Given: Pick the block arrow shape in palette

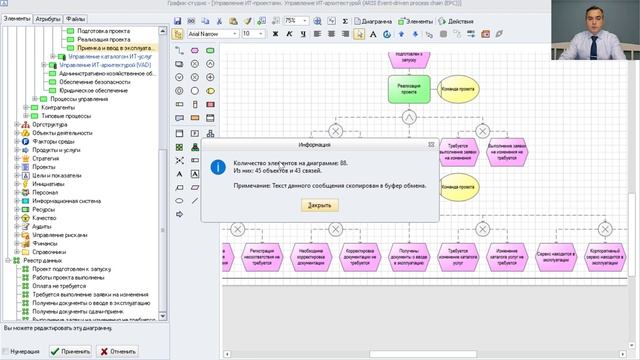Looking at the screenshot, I should point(179,214).
